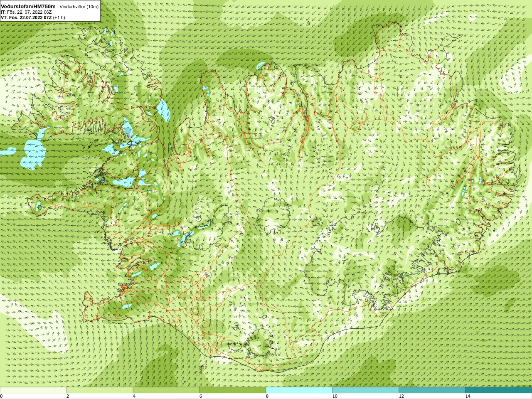532x399 pixels.
Task: Select the turquoise legend swatch for 10–12
Action: pyautogui.click(x=366, y=390)
